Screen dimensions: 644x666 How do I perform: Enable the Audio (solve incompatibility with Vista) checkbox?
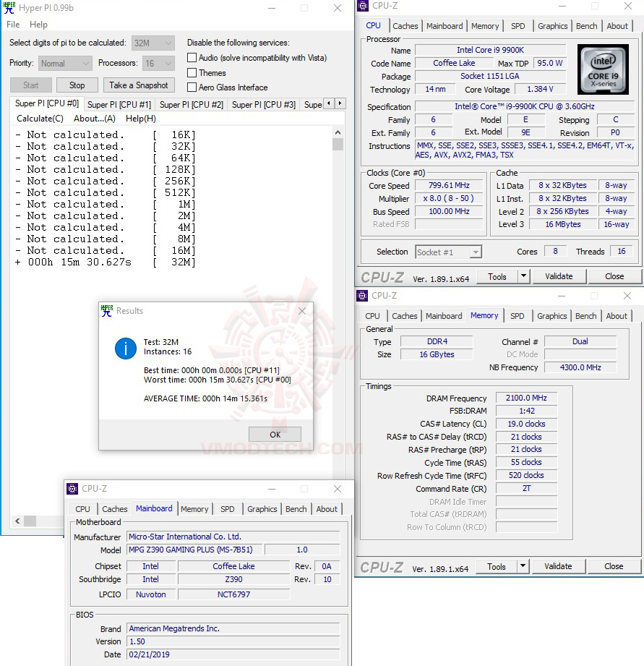click(192, 57)
